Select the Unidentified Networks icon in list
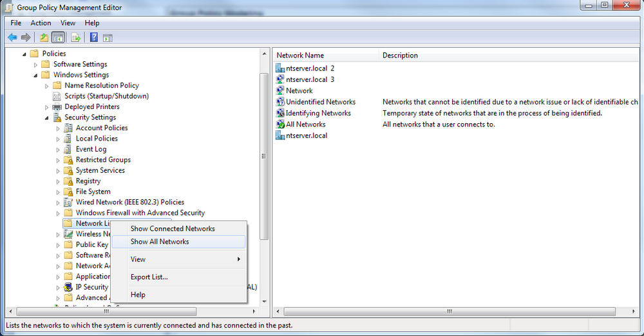 [280, 102]
